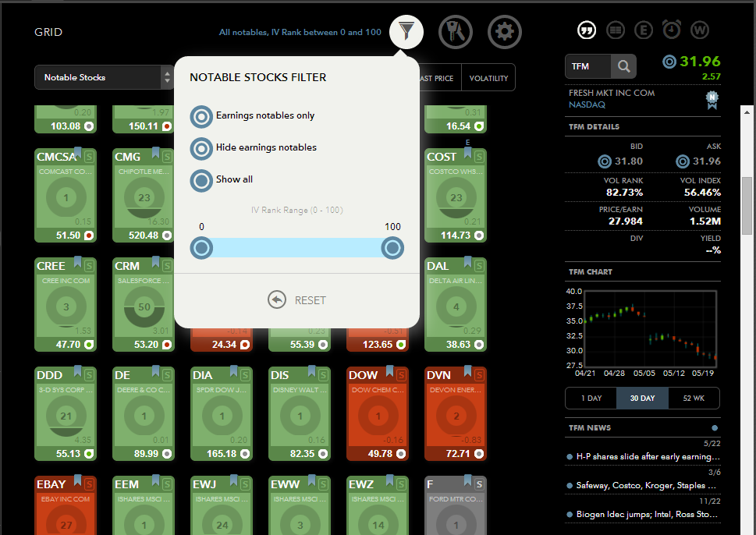Screen dimensions: 756x535
Task: Select the EWW iShares stock card
Action: click(300, 505)
